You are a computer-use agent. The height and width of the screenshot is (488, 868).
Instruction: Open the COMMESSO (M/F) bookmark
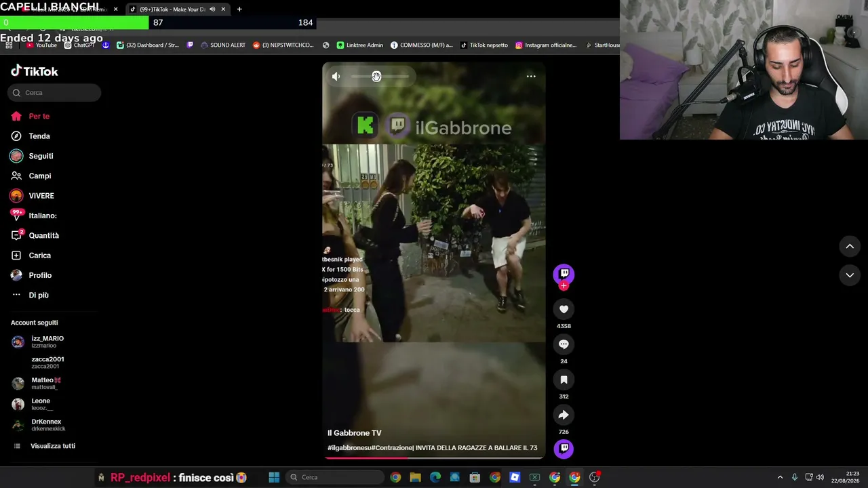(421, 45)
